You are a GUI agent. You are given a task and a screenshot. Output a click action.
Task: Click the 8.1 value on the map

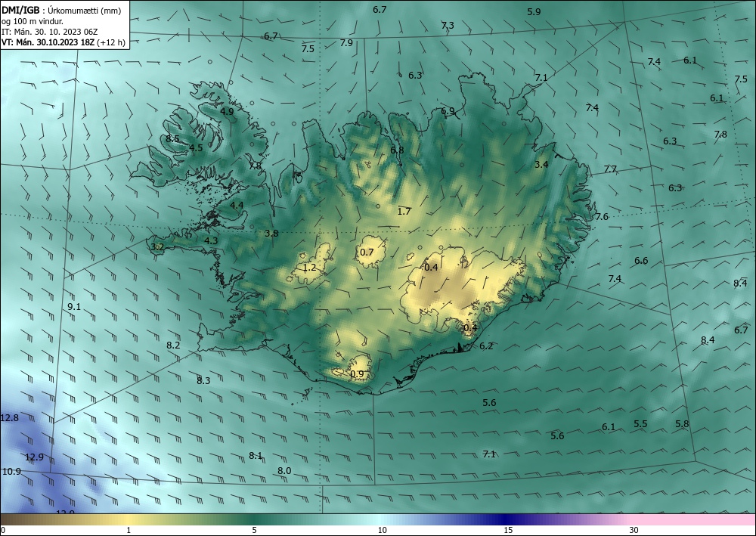(256, 456)
